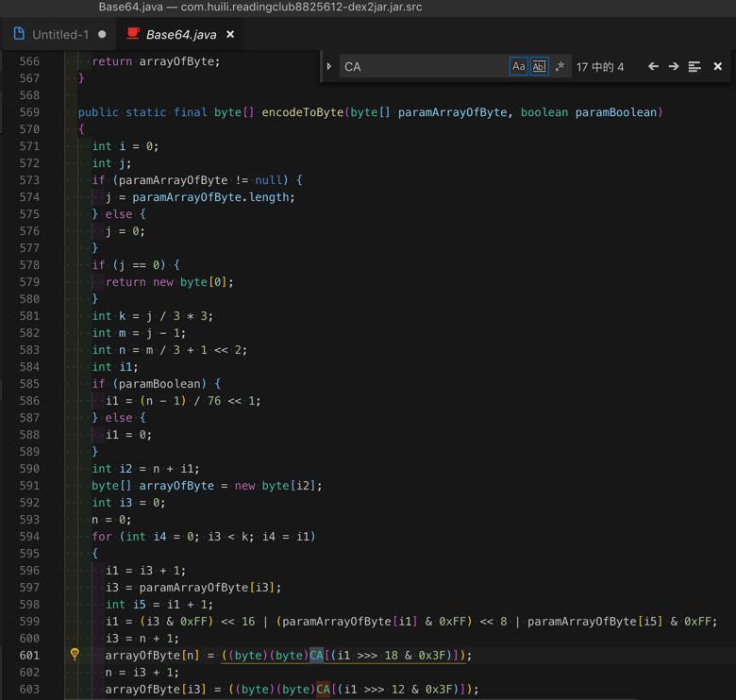Go to previous match arrow
The height and width of the screenshot is (700, 736).
click(653, 66)
